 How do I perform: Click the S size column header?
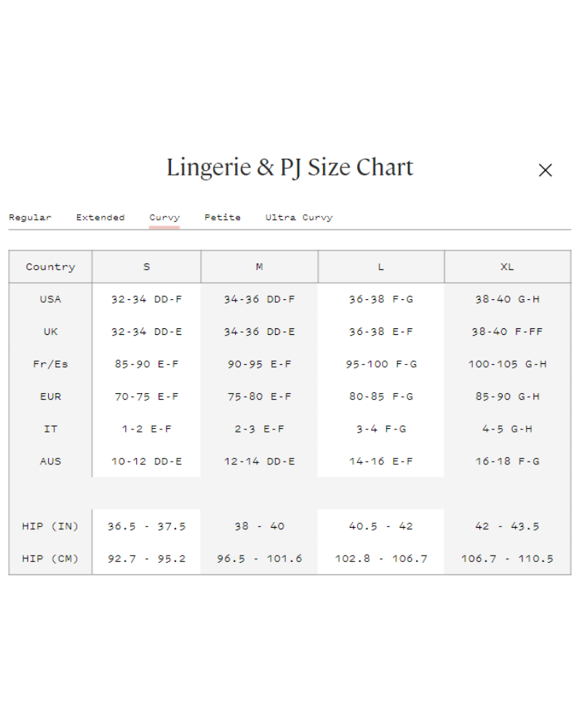point(146,267)
